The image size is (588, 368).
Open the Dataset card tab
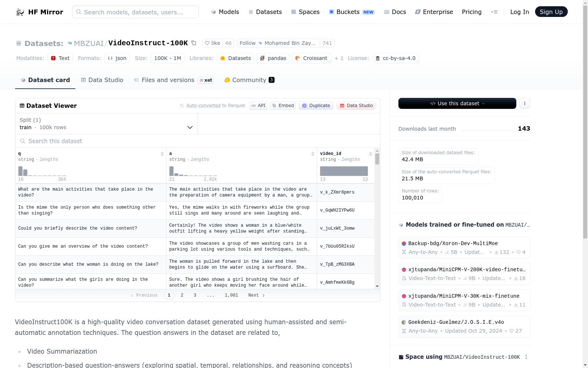coord(45,80)
